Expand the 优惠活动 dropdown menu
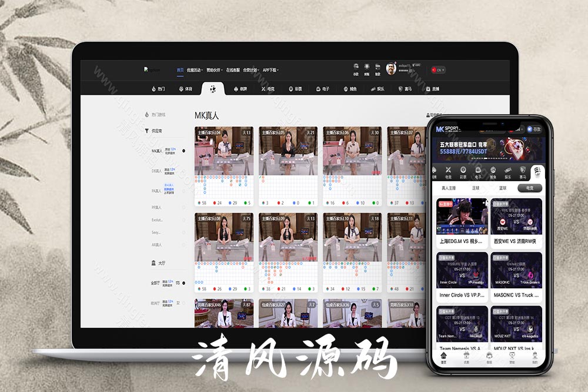This screenshot has height=392, width=588. tap(195, 70)
